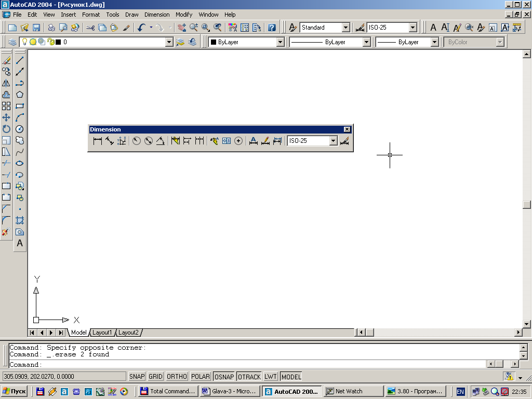This screenshot has height=399, width=532.
Task: Select the Ordinate Dimension tool
Action: click(x=122, y=141)
